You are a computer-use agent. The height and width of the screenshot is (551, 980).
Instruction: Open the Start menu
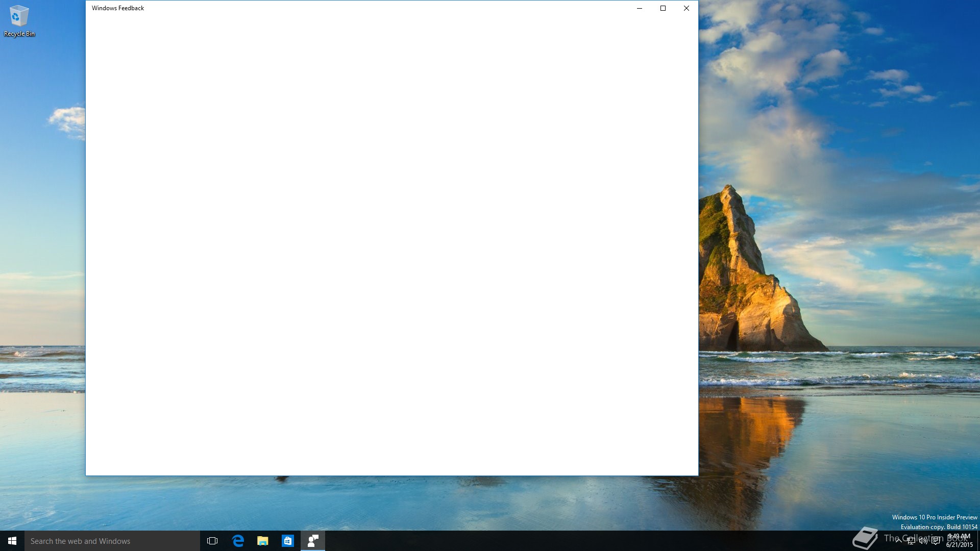(12, 541)
